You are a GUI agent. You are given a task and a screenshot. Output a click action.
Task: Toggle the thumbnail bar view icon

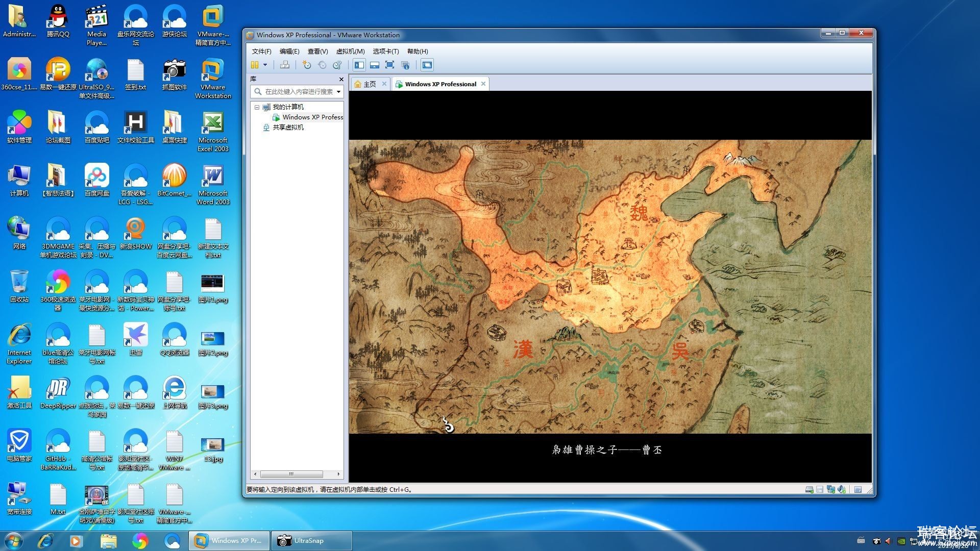(375, 65)
